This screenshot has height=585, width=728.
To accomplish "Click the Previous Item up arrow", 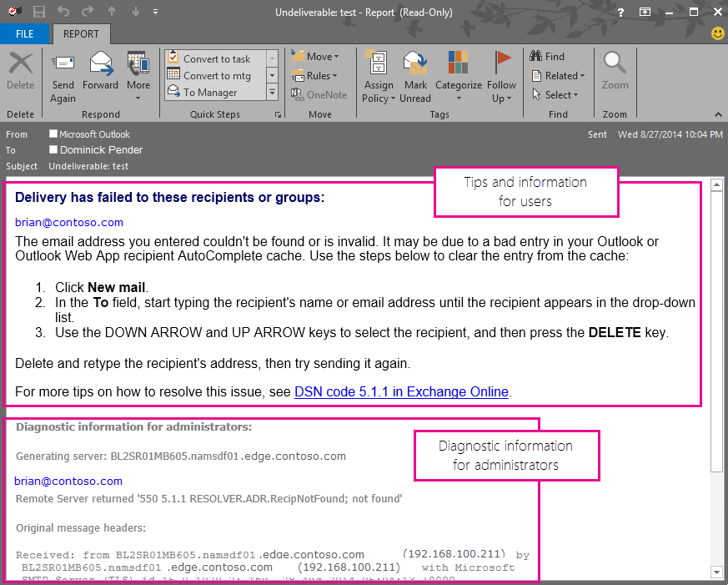I will [112, 12].
